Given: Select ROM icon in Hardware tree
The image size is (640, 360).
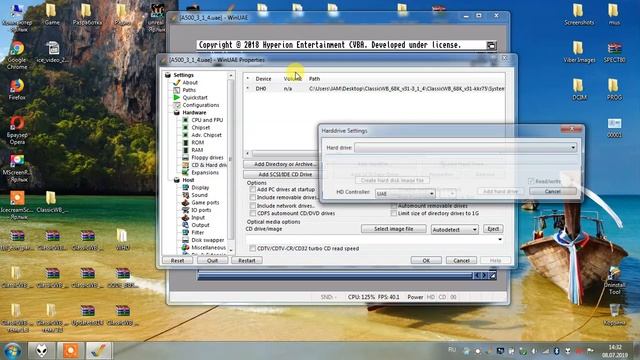Looking at the screenshot, I should coord(185,142).
